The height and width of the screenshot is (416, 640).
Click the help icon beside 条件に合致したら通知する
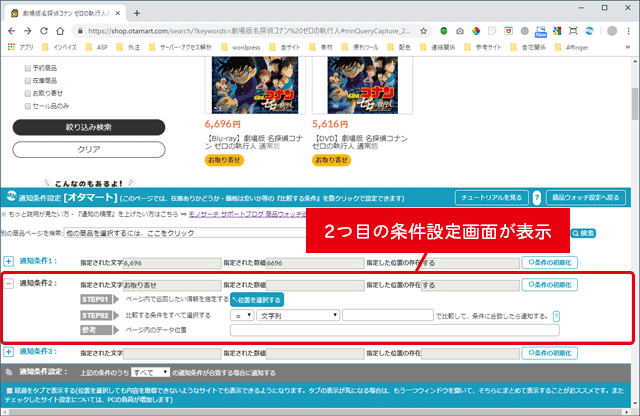click(x=556, y=316)
